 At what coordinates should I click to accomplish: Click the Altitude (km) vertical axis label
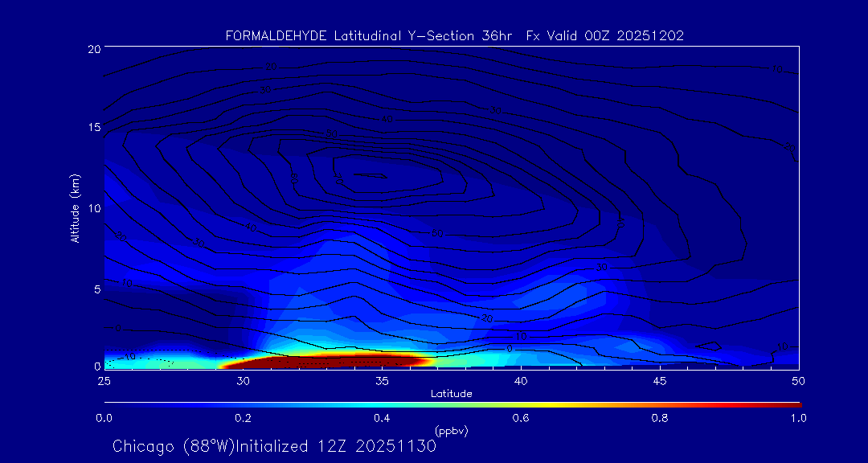75,207
